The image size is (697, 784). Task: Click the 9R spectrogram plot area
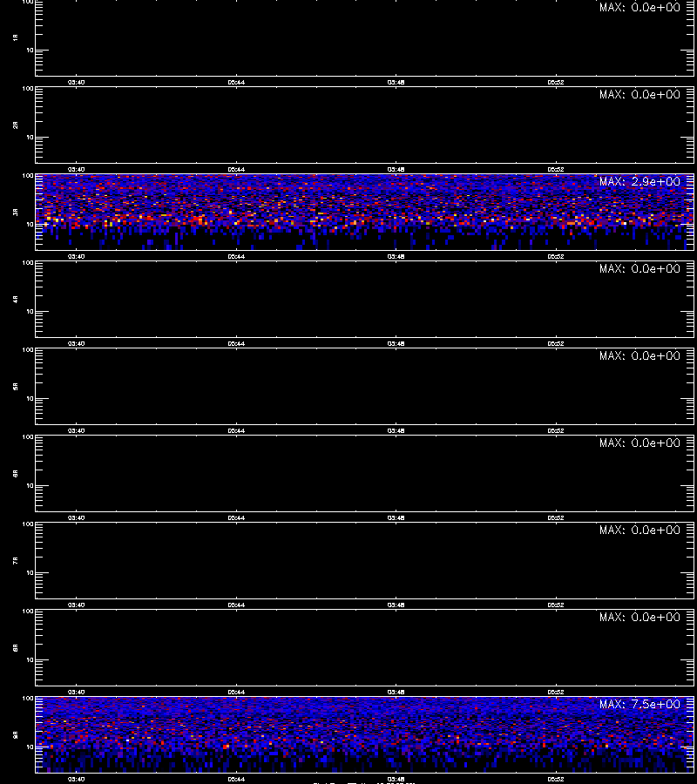pyautogui.click(x=364, y=735)
